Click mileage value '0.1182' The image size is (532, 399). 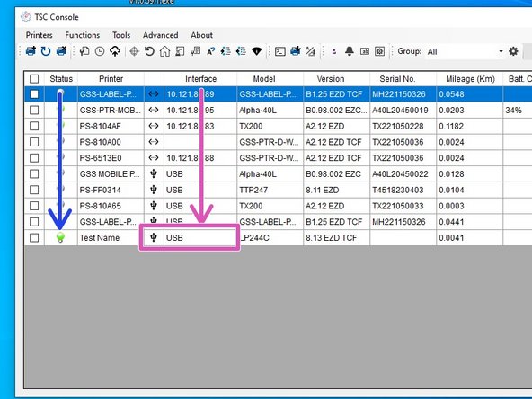(x=451, y=126)
